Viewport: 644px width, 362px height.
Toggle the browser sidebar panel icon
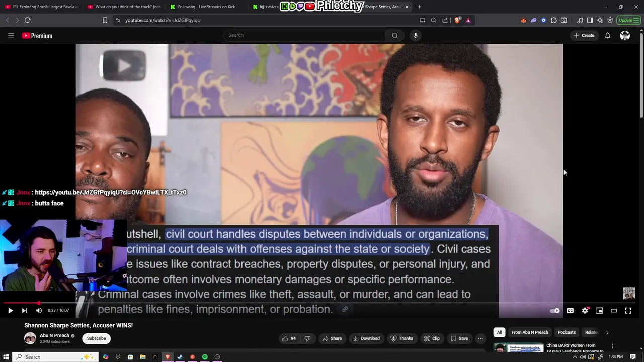[590, 20]
